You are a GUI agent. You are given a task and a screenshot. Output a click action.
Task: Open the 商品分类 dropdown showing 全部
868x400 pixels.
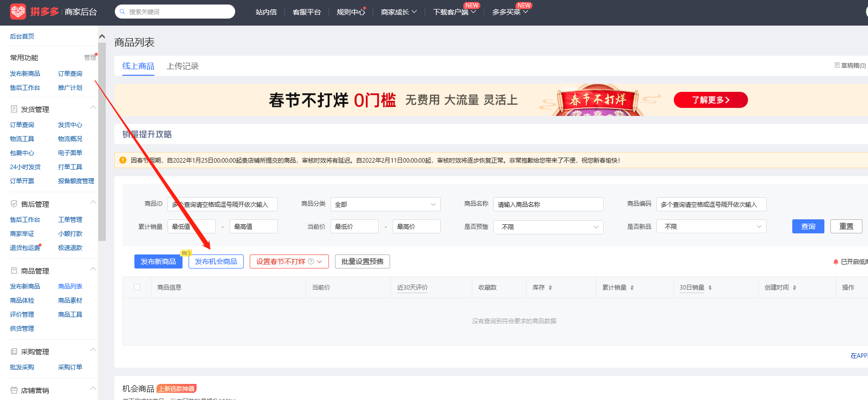click(385, 204)
